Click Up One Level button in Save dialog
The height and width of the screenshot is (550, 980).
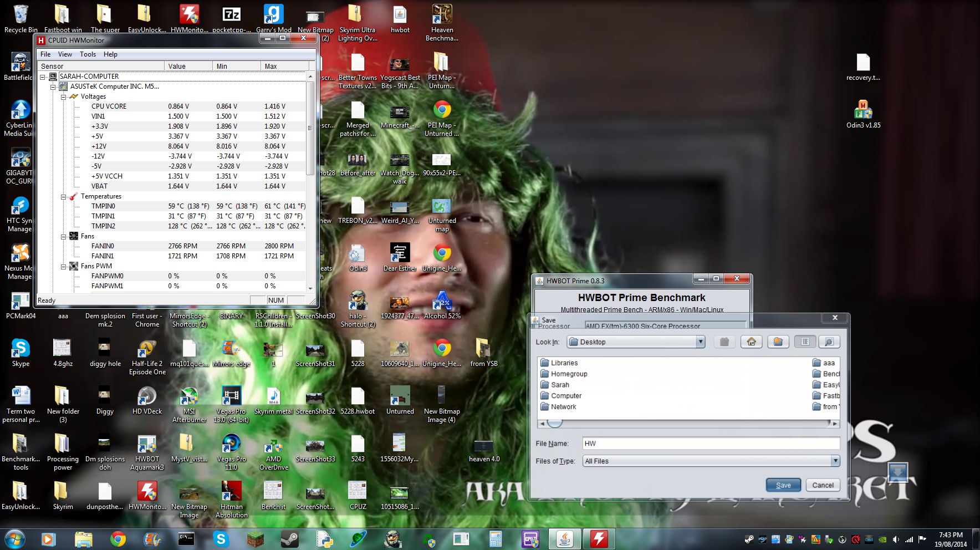724,342
